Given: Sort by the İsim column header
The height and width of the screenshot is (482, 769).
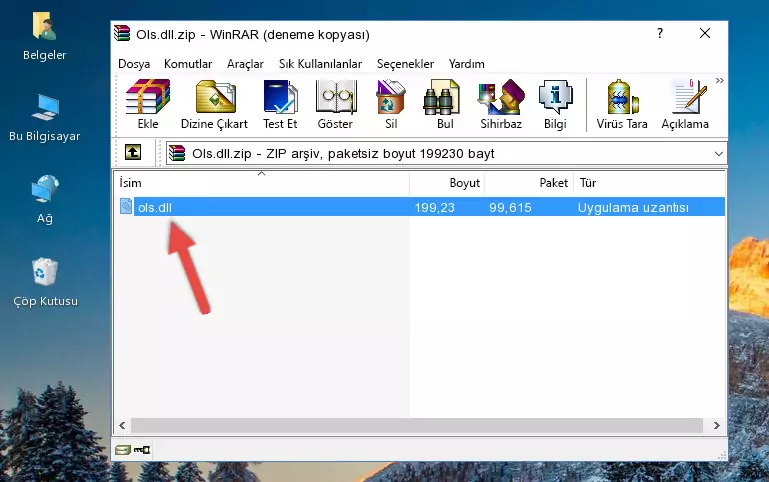Looking at the screenshot, I should click(x=262, y=183).
